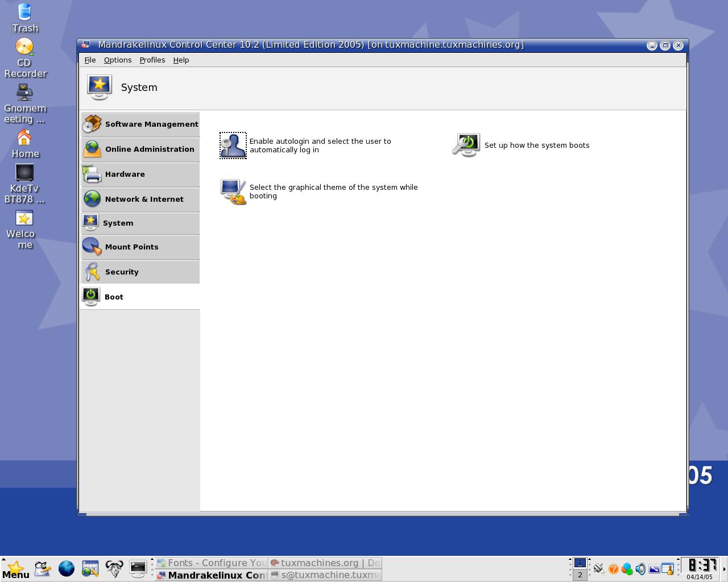The image size is (728, 582).
Task: Open the window menu icon in the title bar
Action: [86, 45]
